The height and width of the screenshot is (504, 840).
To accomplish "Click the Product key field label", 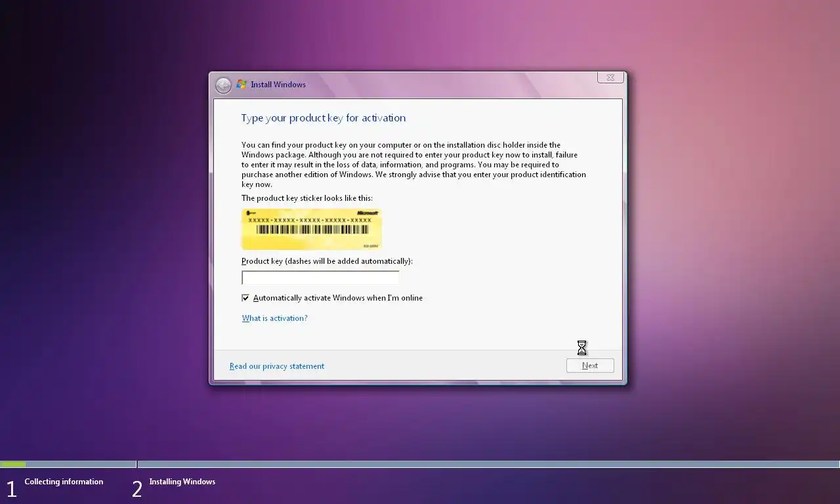I will click(327, 261).
